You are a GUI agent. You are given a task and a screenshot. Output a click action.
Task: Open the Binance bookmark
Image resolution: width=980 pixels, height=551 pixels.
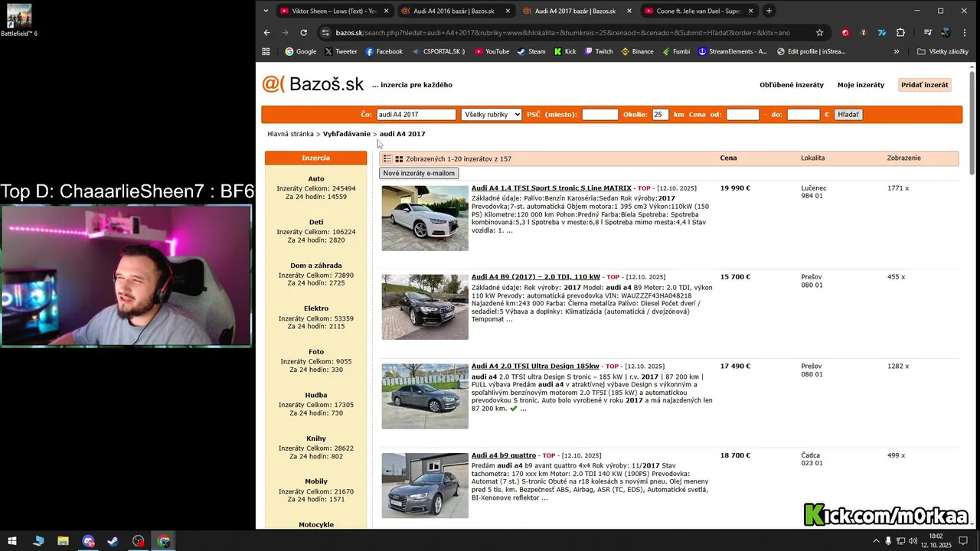[637, 51]
